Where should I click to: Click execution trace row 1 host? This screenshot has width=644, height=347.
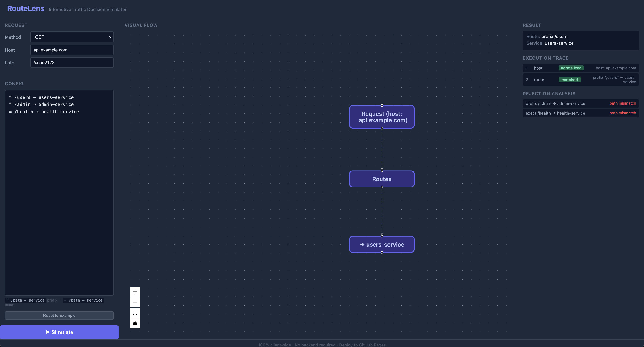tap(581, 68)
